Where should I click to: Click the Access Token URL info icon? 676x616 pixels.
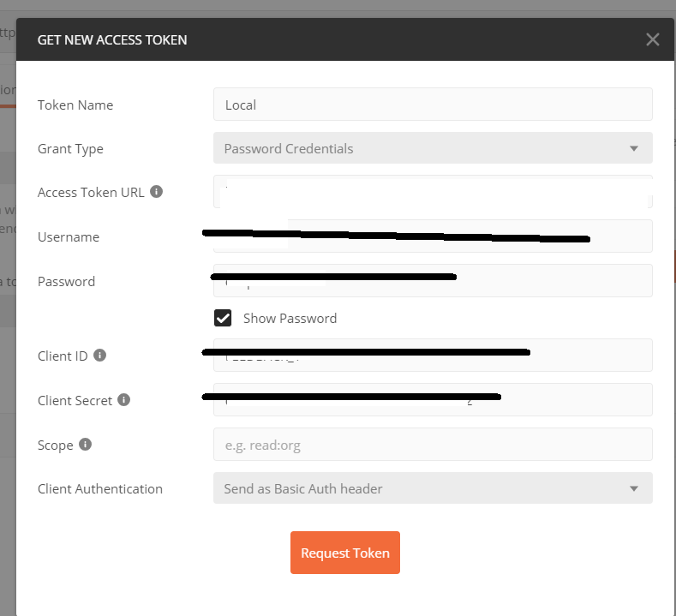[x=157, y=192]
